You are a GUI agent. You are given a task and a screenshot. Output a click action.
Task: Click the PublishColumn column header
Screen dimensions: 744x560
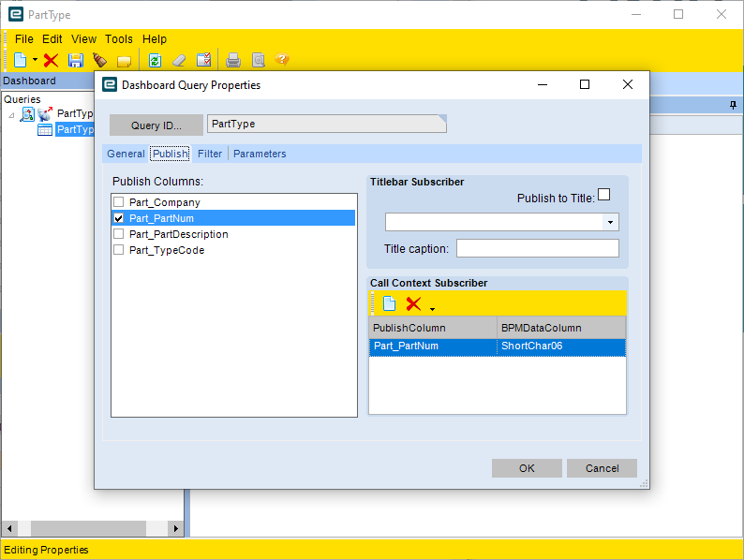coord(433,328)
